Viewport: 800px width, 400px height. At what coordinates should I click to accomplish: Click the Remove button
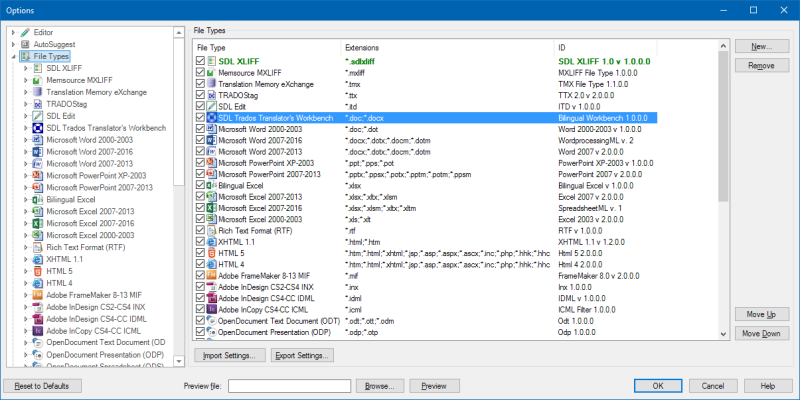pos(762,65)
